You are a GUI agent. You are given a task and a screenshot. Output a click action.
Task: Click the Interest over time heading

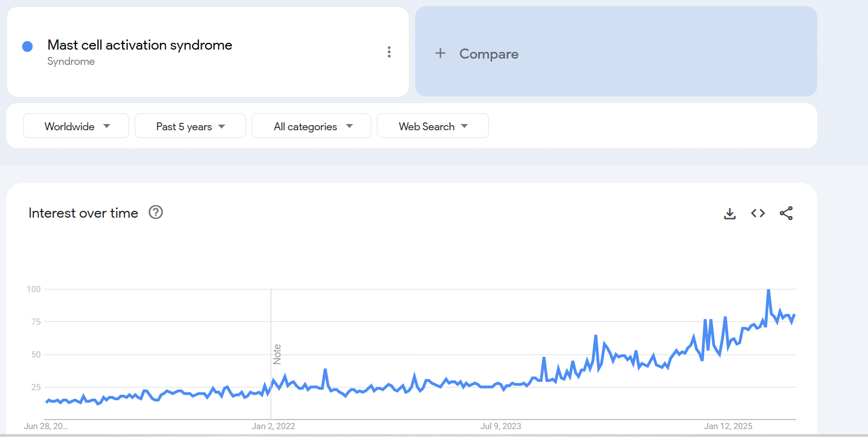click(83, 213)
